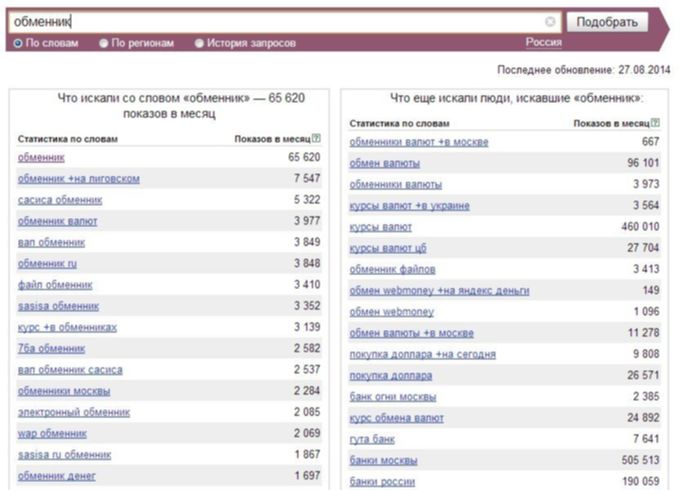Viewport: 688px width, 490px height.
Task: Click the 'Подобрать' button
Action: pos(607,22)
